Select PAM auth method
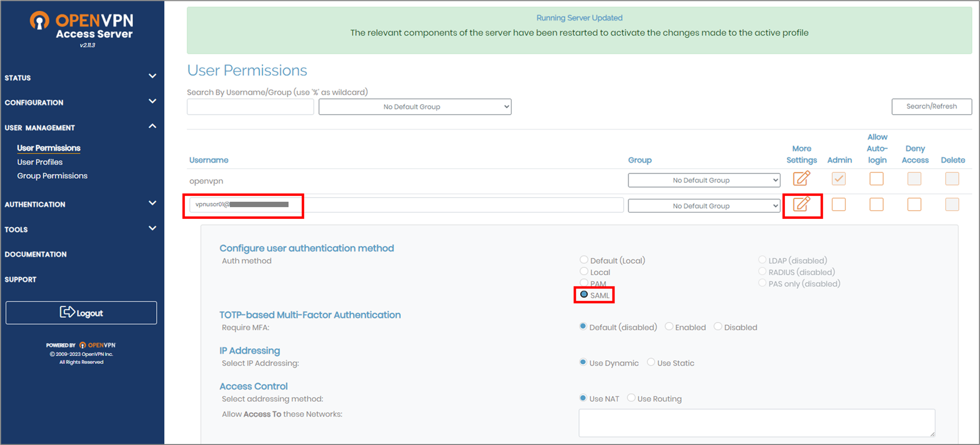This screenshot has width=980, height=445. (x=584, y=283)
